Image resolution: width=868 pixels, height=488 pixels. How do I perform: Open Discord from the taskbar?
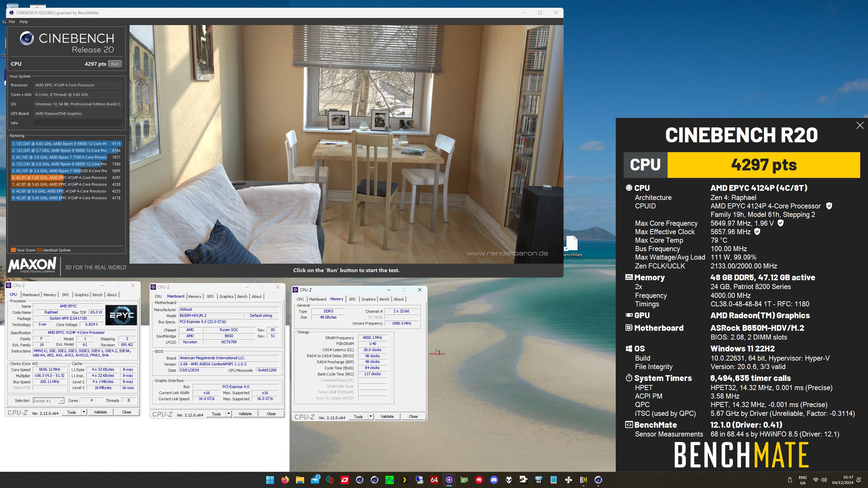coord(494,480)
